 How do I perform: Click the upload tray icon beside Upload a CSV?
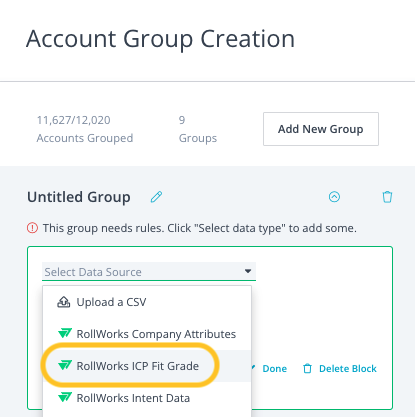coord(64,302)
